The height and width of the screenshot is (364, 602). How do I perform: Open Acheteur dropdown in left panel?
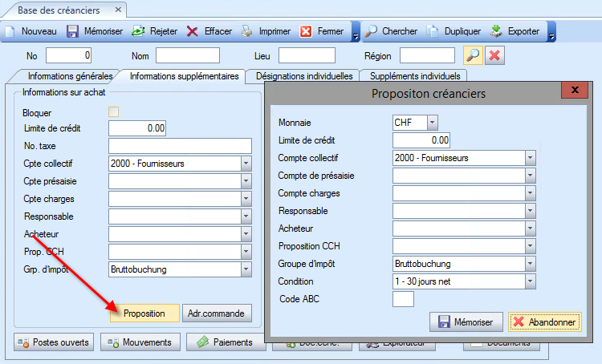click(246, 234)
